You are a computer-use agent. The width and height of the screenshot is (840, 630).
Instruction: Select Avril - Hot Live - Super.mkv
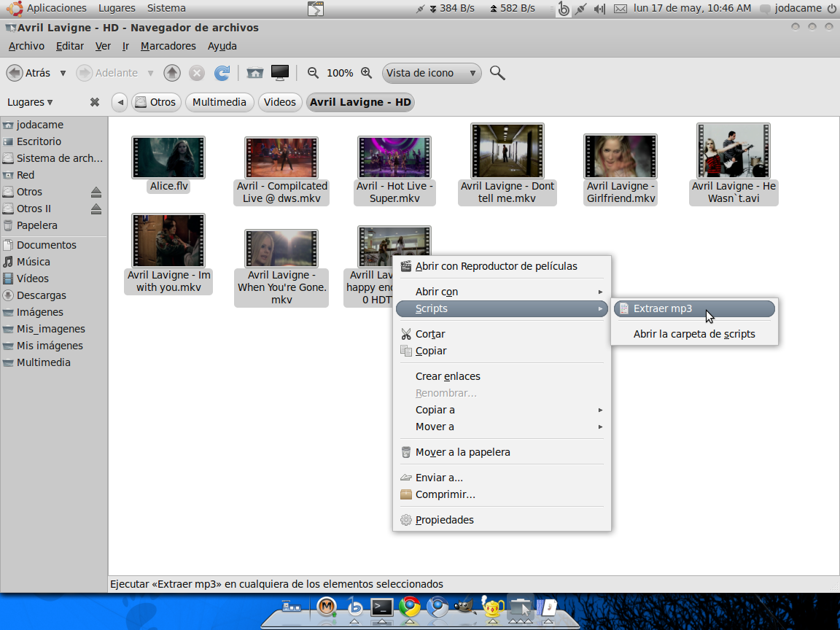pyautogui.click(x=394, y=157)
